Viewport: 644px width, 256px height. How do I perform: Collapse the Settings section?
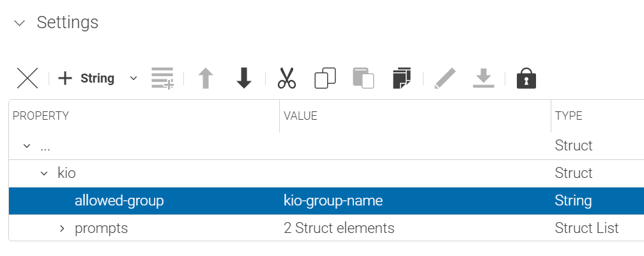tap(20, 23)
